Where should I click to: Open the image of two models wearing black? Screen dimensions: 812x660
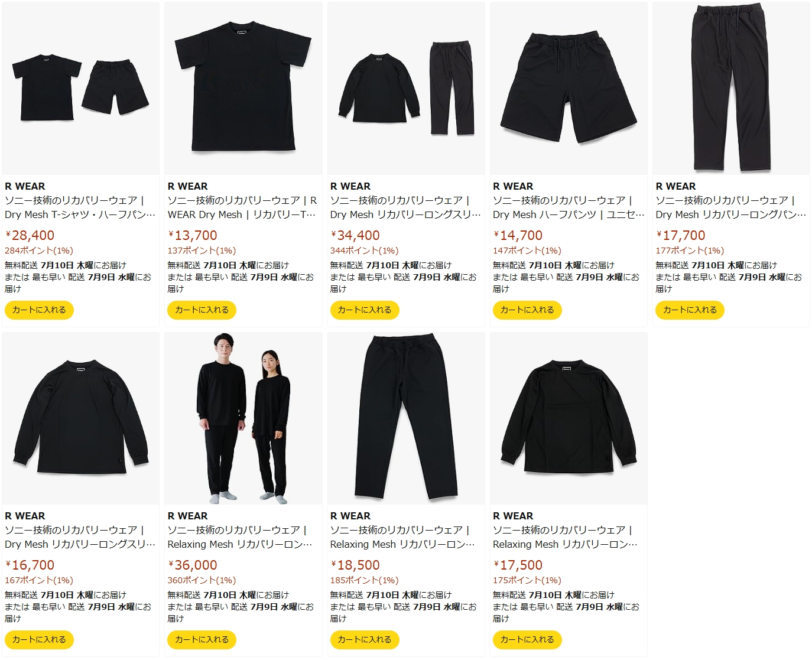click(x=243, y=418)
